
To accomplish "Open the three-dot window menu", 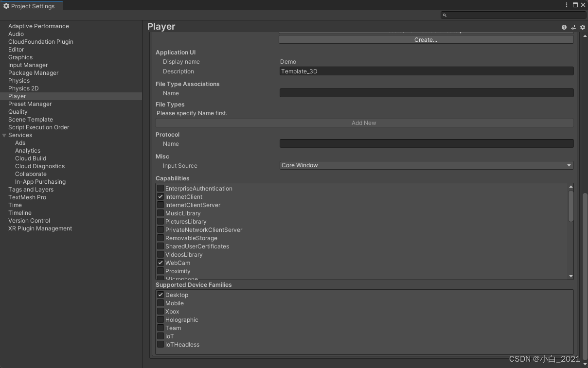I will click(x=566, y=4).
